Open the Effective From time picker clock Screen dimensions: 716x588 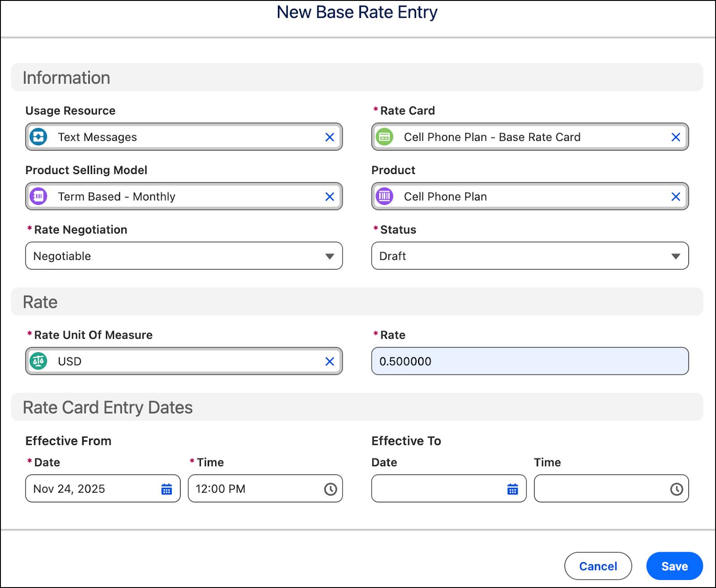pos(330,489)
